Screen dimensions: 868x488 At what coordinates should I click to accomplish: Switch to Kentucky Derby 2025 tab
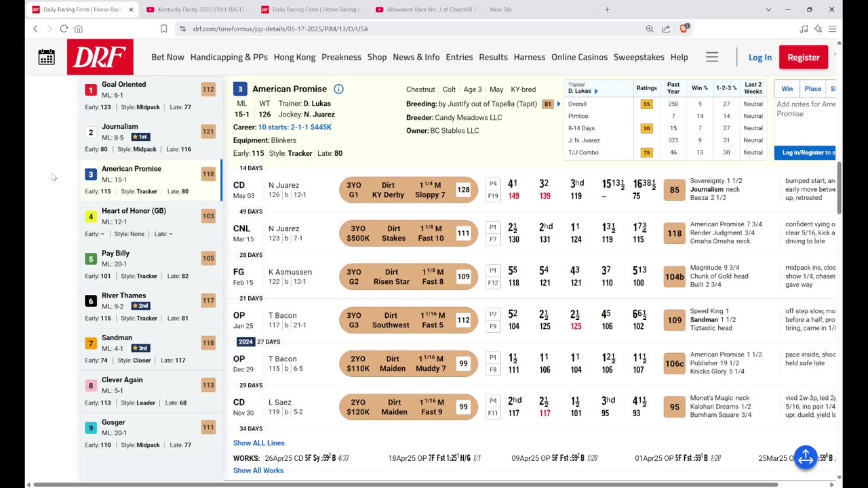197,9
